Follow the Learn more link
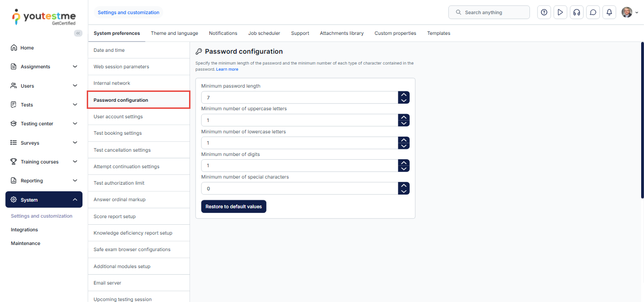The width and height of the screenshot is (644, 302). pyautogui.click(x=227, y=69)
